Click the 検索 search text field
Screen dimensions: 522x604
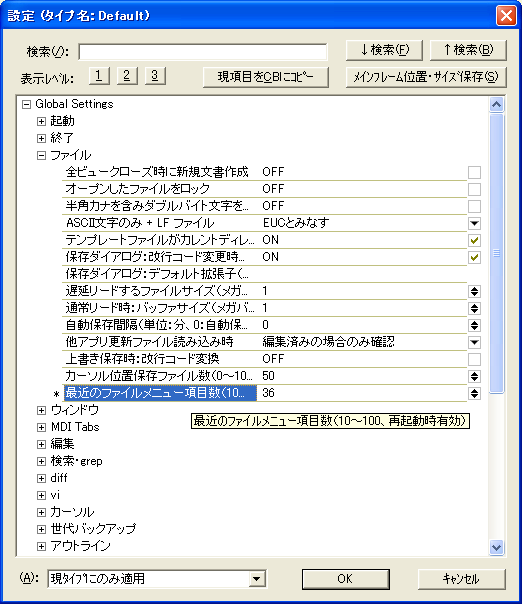pyautogui.click(x=203, y=52)
